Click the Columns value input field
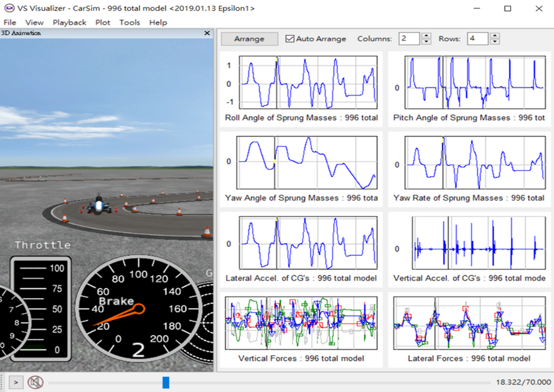 pyautogui.click(x=409, y=39)
